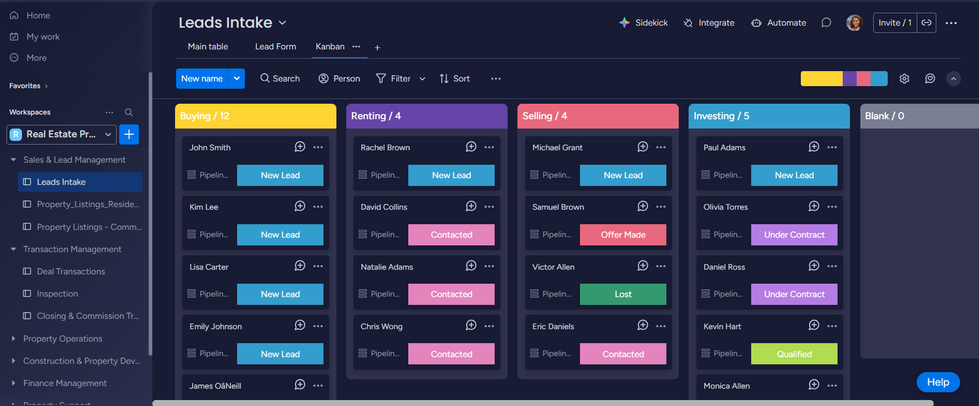Open board options three-dot menu top right
The image size is (979, 406).
click(x=951, y=23)
